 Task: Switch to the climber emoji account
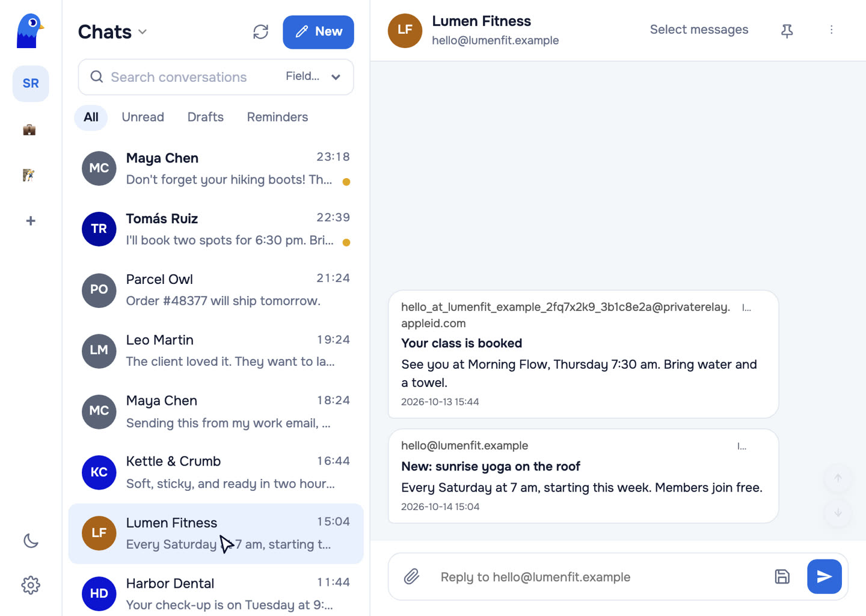coord(29,175)
